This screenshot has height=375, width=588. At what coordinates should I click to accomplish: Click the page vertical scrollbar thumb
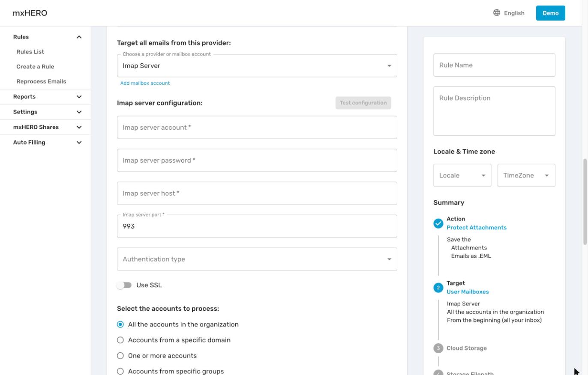point(585,202)
